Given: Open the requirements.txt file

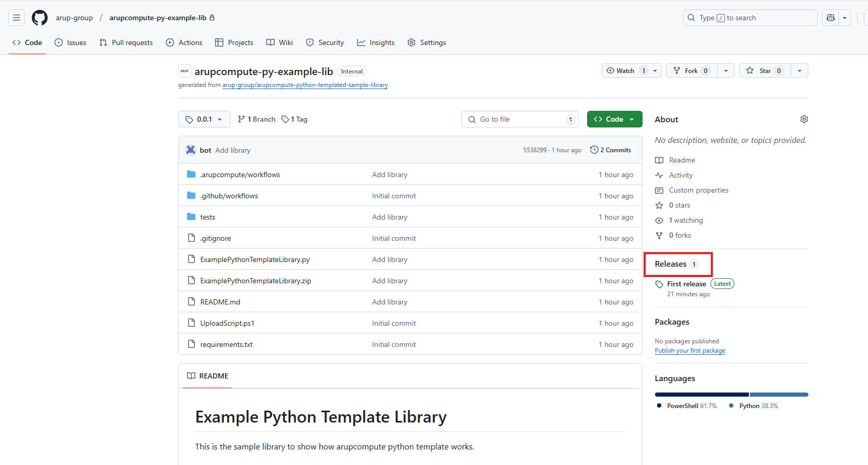Looking at the screenshot, I should [x=226, y=344].
